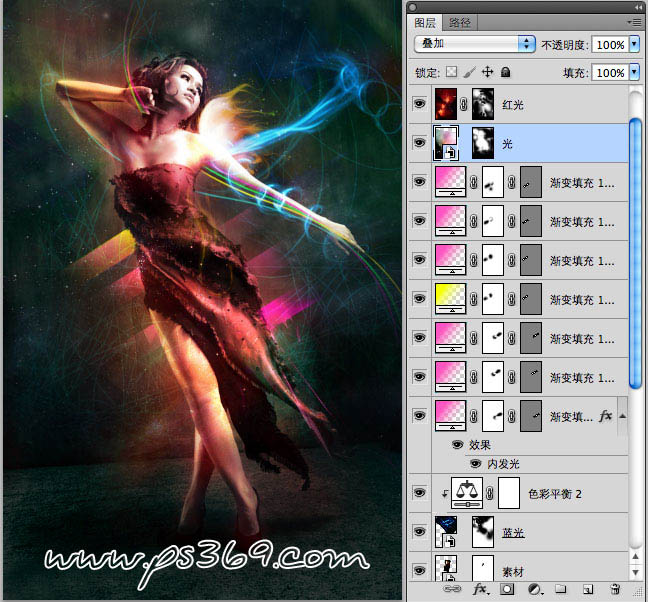The width and height of the screenshot is (648, 602).
Task: Toggle lock position move icon
Action: [x=488, y=72]
